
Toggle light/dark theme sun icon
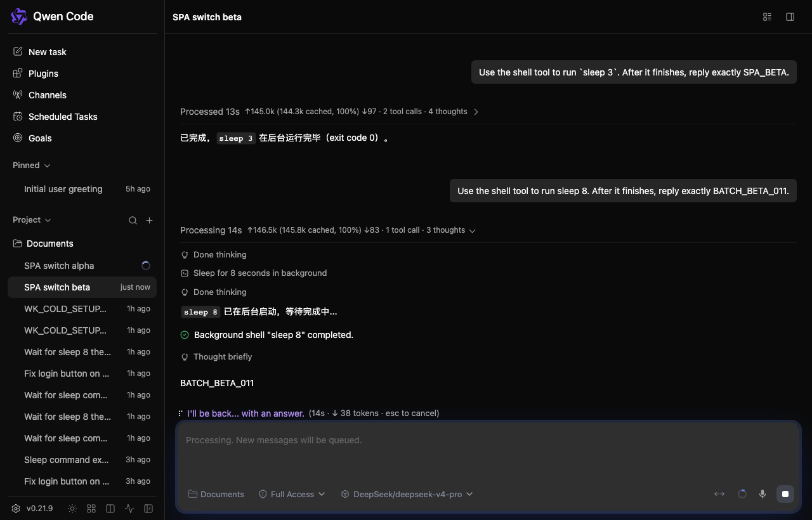coord(72,509)
